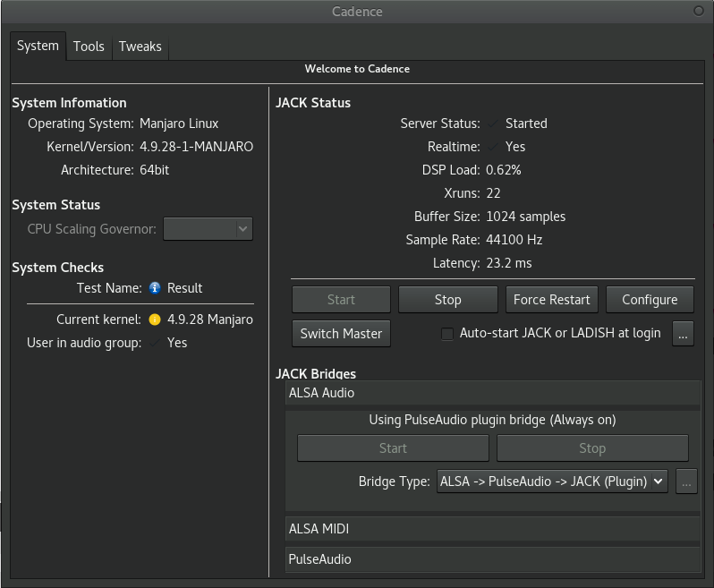Click the blue info icon beside Result

pyautogui.click(x=155, y=288)
